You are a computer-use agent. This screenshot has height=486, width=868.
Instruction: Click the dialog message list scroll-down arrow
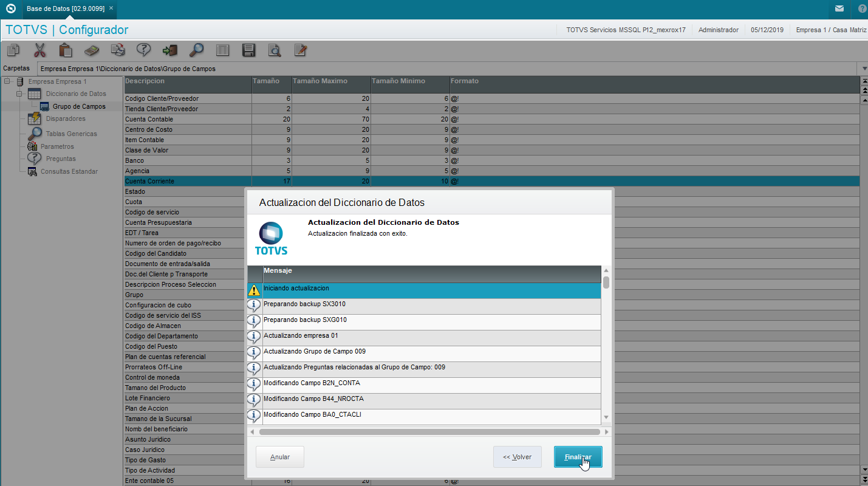pos(606,417)
